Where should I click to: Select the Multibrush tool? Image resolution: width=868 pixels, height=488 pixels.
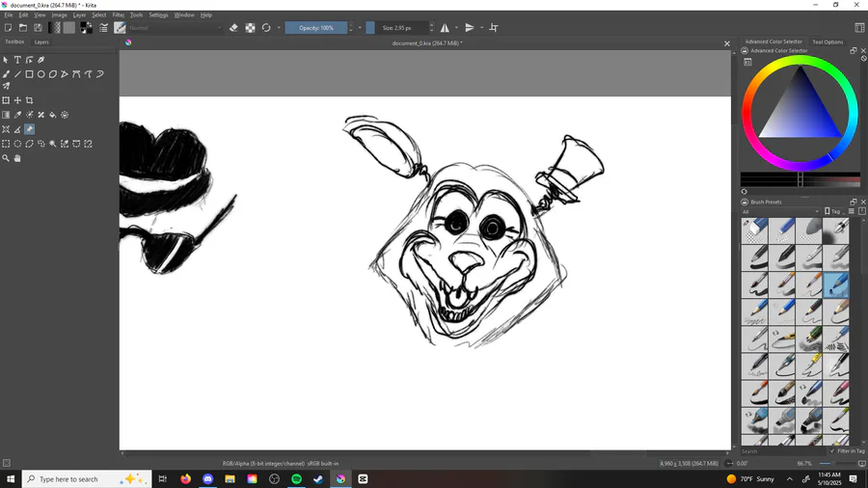(6, 86)
